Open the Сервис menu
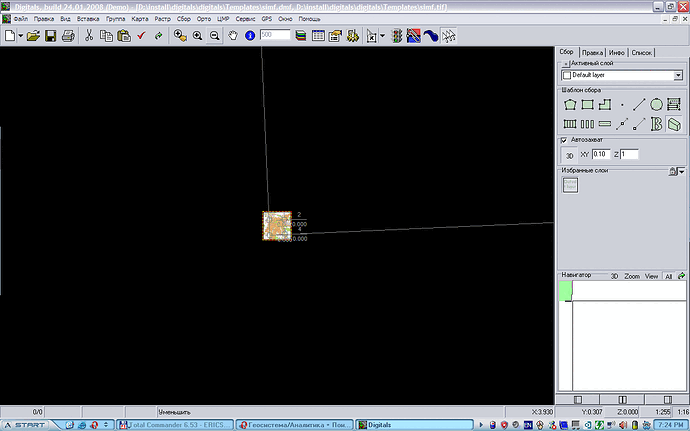 [x=245, y=19]
